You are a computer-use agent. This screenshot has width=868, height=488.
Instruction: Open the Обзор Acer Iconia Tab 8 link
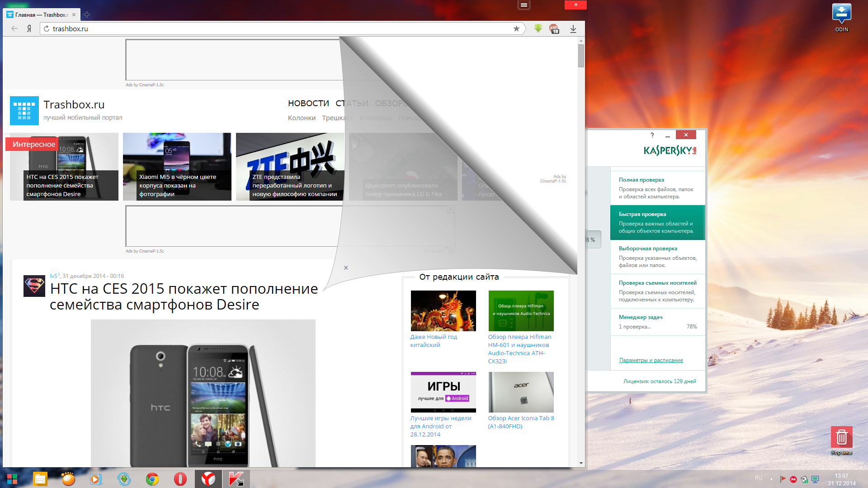pos(521,422)
